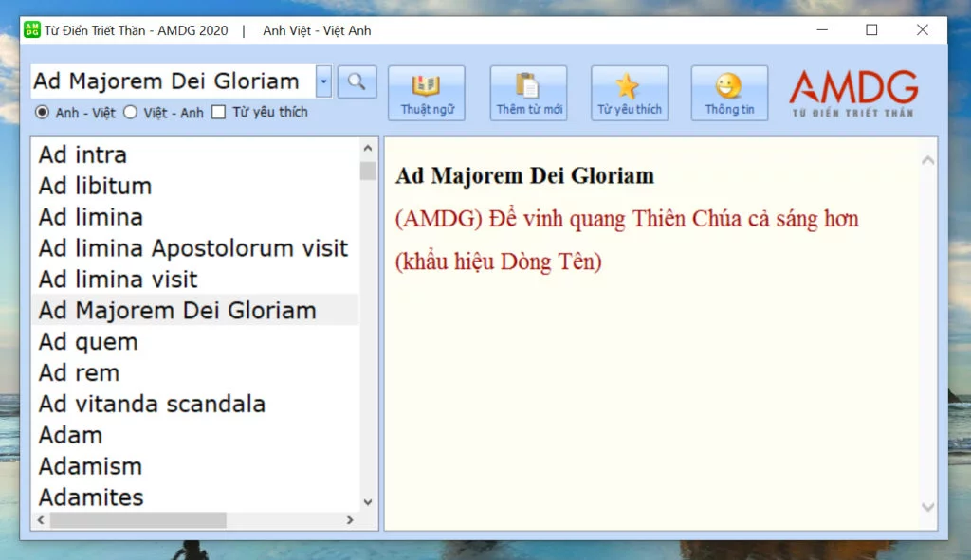
Task: Switch to Anh Việt - Việt Anh mode
Action: coord(316,29)
